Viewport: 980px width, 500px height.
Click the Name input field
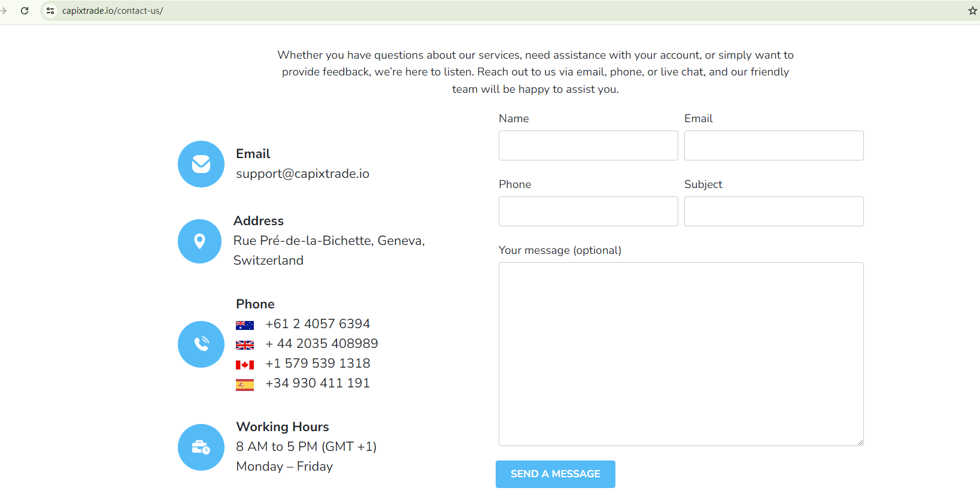coord(588,146)
